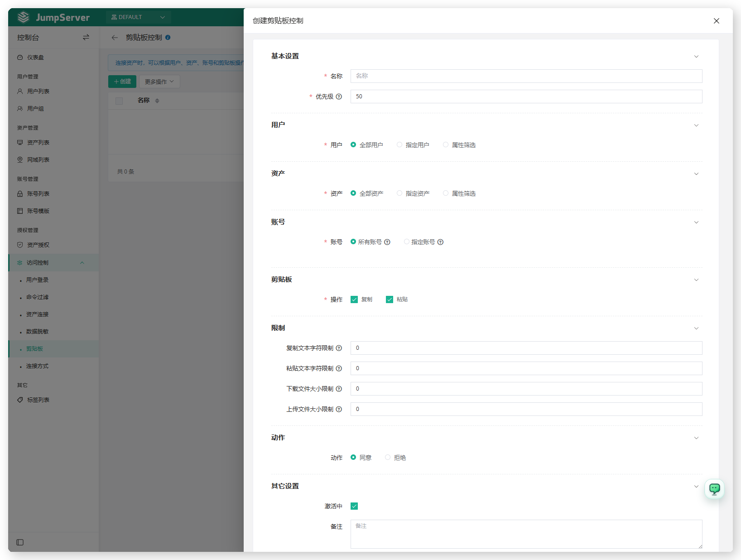Click help icon for 粘贴文本字符限制
This screenshot has height=560, width=741.
coord(339,368)
